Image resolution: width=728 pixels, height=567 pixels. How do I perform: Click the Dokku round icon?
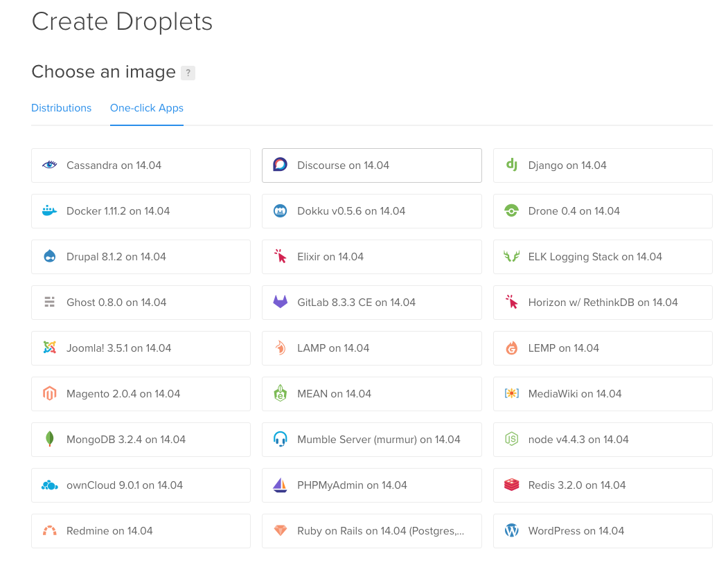(280, 210)
